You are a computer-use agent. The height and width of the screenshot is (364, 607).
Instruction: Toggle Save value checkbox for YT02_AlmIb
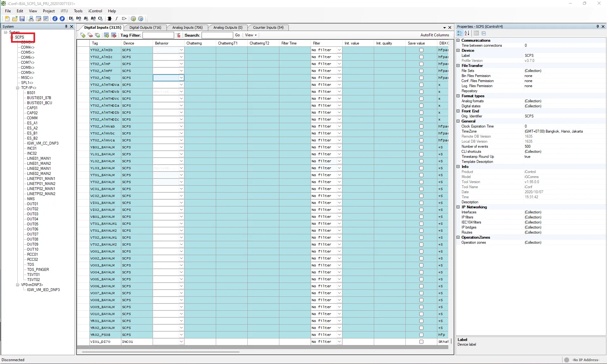pyautogui.click(x=421, y=50)
